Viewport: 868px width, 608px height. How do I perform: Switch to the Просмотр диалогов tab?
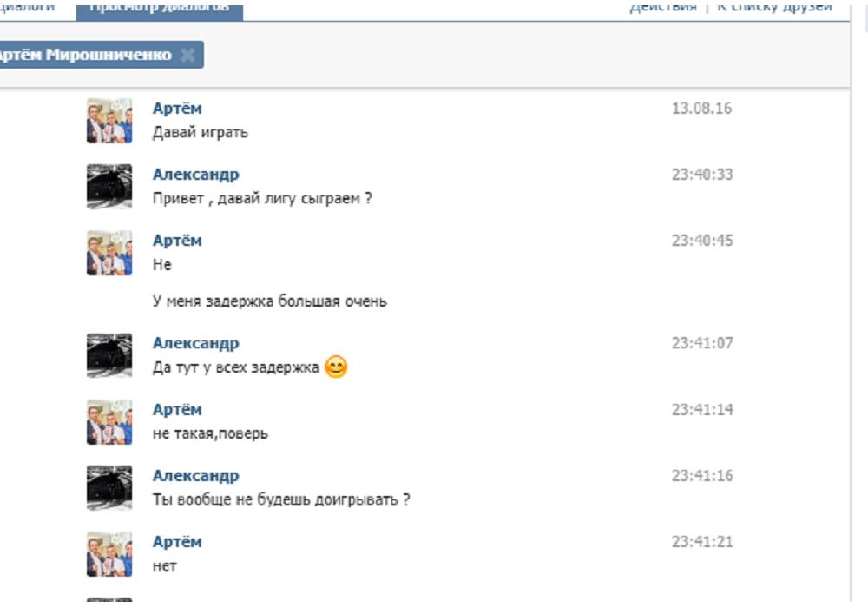[x=159, y=8]
